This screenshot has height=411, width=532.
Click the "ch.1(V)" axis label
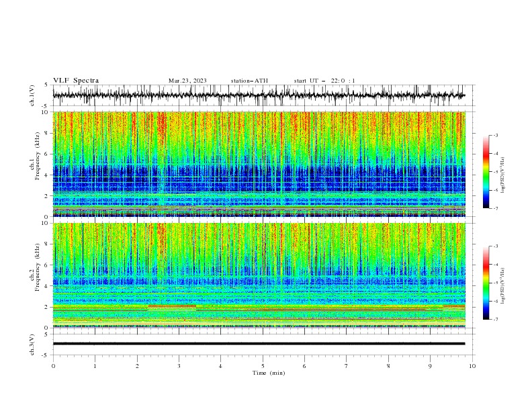(x=32, y=95)
